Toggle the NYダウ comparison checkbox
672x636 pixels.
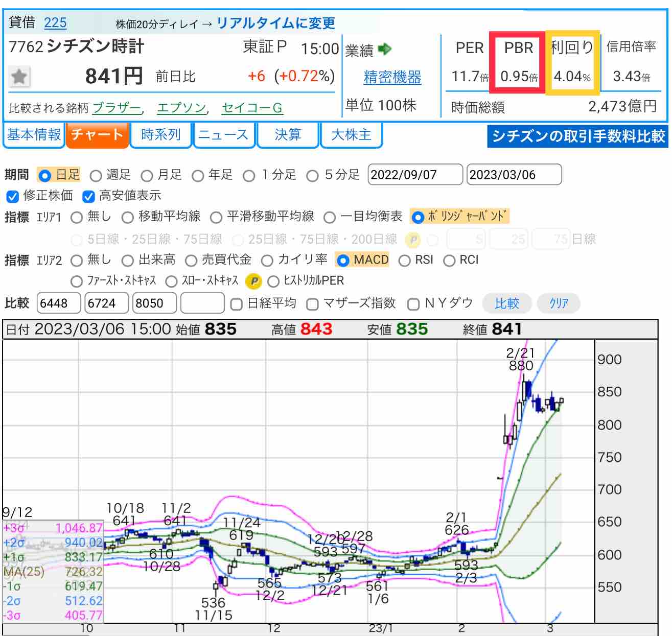coord(413,304)
